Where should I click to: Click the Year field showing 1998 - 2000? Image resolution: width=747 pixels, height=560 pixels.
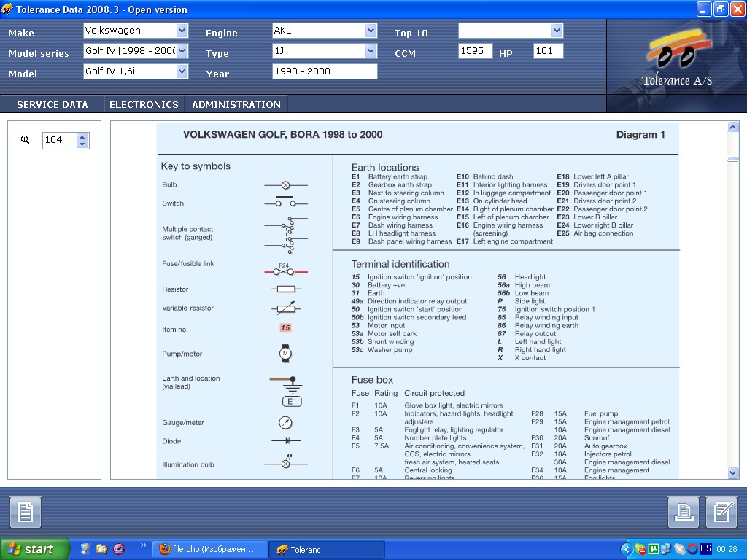coord(325,71)
